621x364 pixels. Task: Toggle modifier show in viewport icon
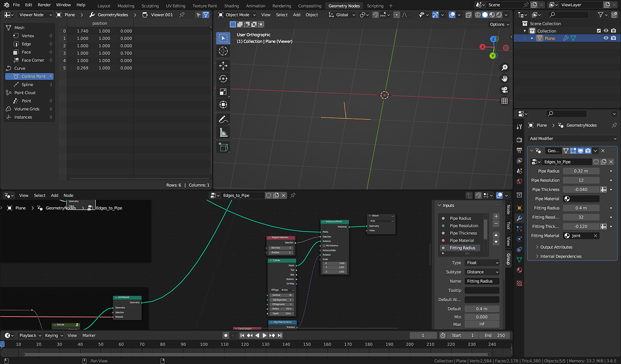point(580,150)
